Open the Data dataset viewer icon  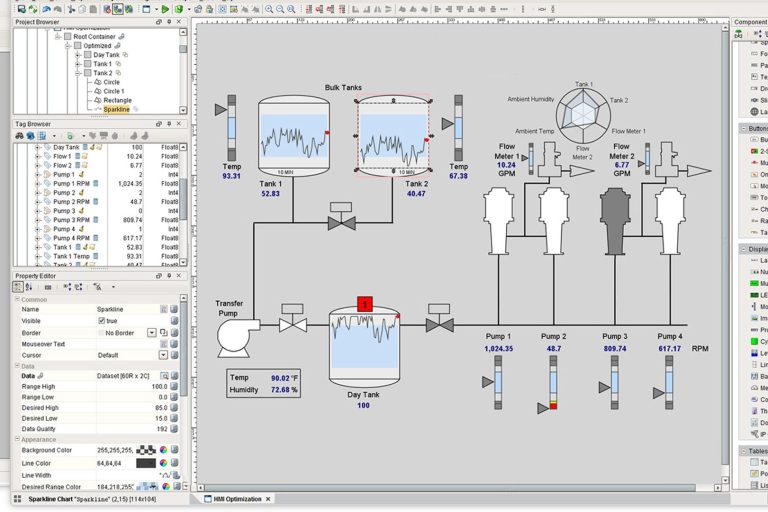[163, 376]
